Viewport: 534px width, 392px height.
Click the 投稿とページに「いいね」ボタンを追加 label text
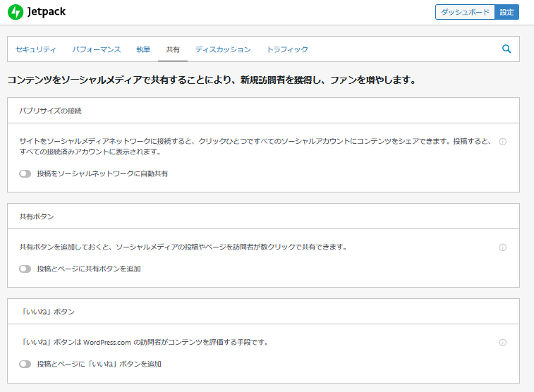pos(99,364)
